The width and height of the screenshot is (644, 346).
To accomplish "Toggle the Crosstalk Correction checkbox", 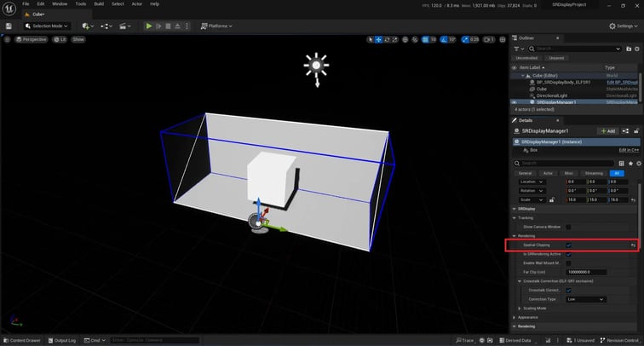I will [x=568, y=291].
